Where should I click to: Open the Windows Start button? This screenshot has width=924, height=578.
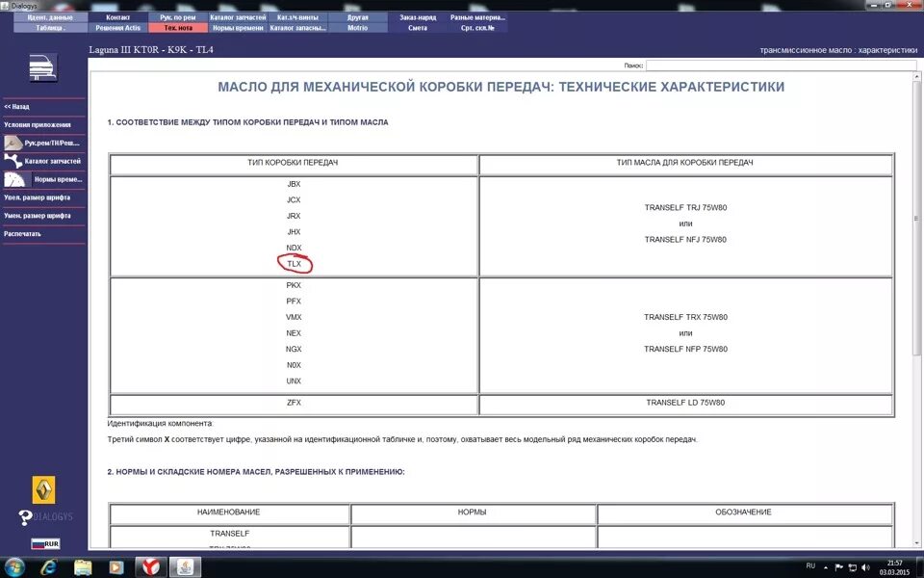14,567
